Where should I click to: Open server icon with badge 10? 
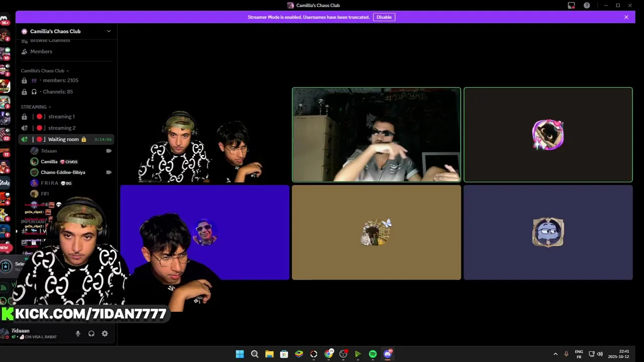coord(5,53)
